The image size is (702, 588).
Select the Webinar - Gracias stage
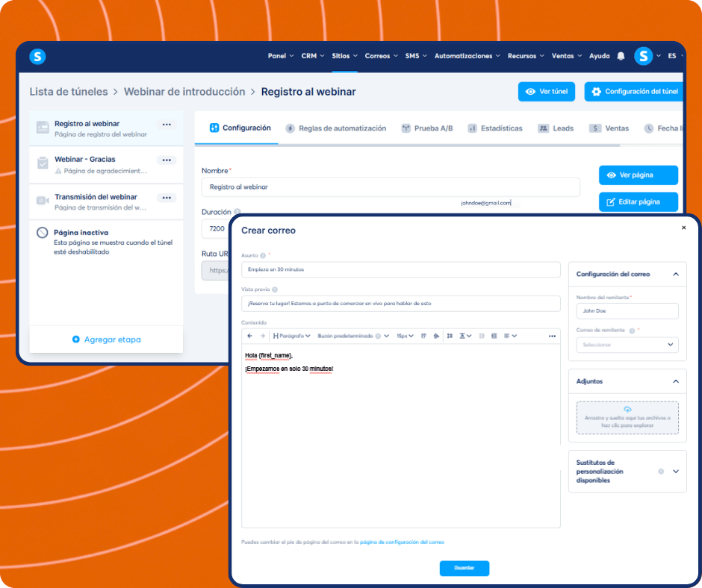(x=106, y=165)
